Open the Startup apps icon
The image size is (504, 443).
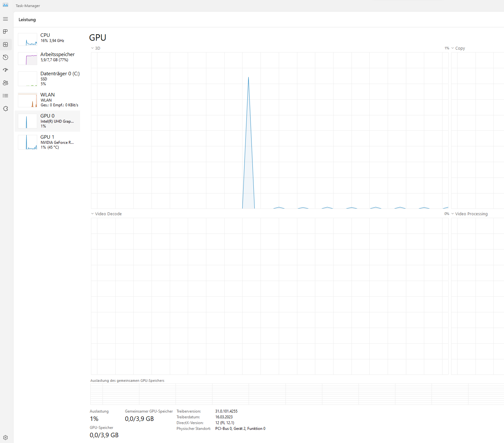coord(5,70)
